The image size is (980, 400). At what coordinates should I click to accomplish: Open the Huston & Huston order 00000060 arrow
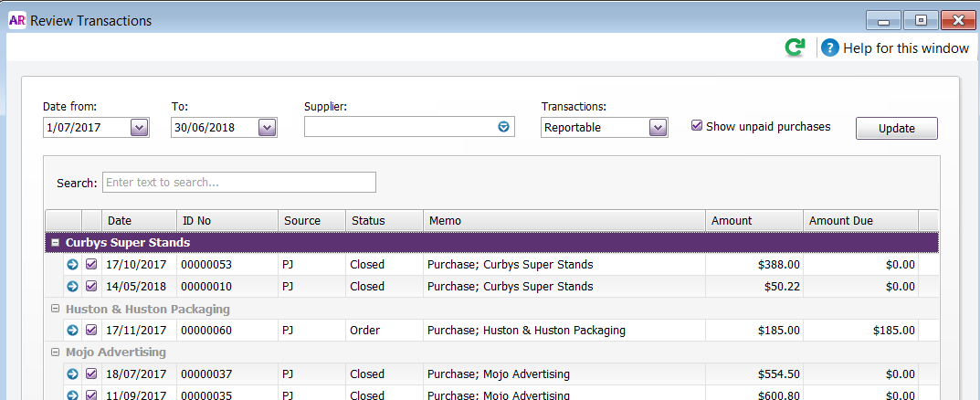tap(72, 330)
